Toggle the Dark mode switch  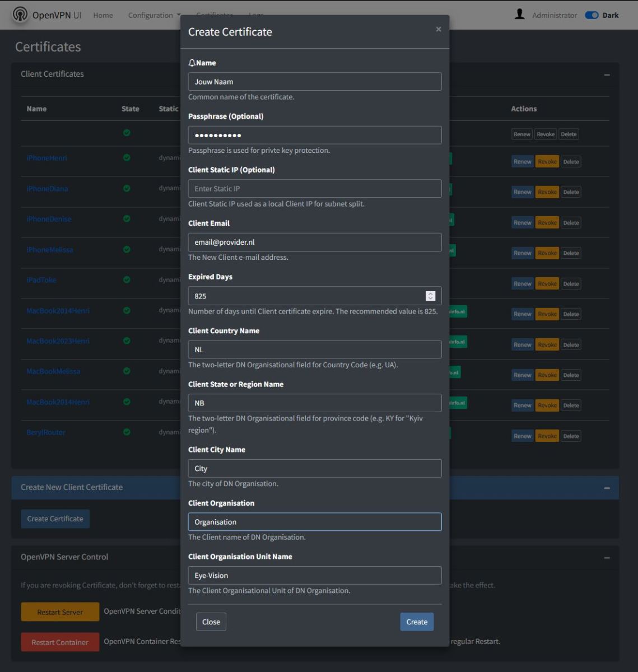pyautogui.click(x=592, y=15)
